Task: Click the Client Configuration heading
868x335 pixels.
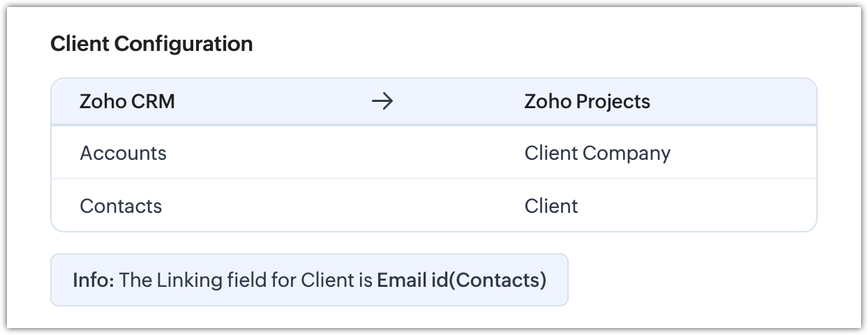Action: [x=151, y=44]
